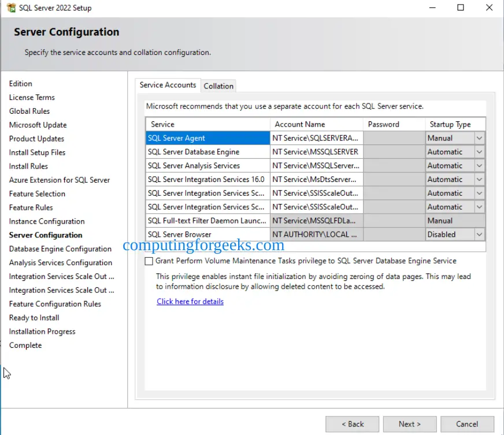Open SQL Server Browser startup type dropdown
504x435 pixels.
coord(479,235)
